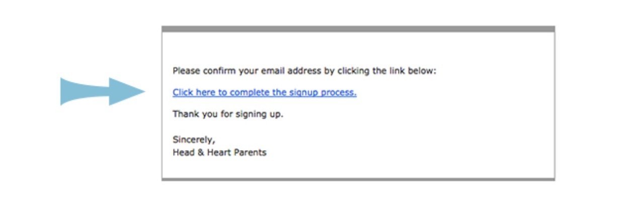
Task: Click the words 'signing up' in the thank-you line
Action: (x=262, y=114)
